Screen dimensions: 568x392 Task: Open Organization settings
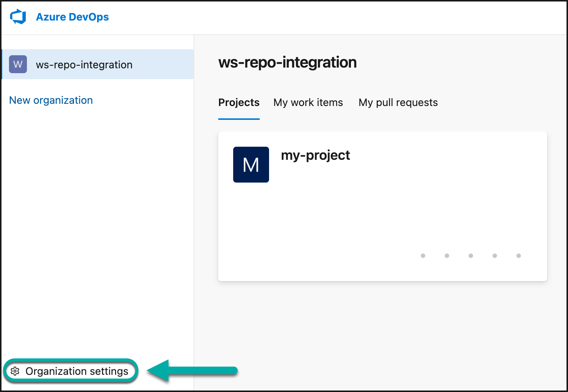point(77,371)
